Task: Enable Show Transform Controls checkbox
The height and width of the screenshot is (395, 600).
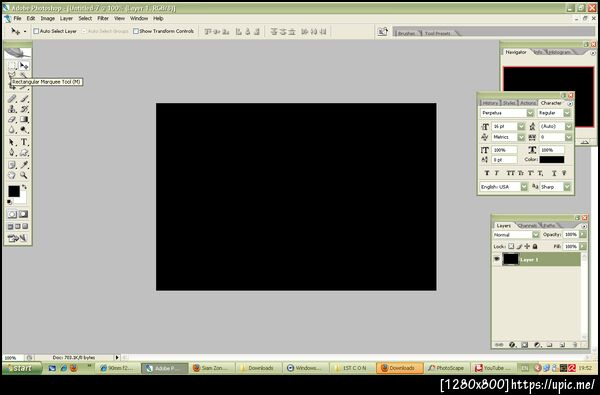Action: point(135,31)
